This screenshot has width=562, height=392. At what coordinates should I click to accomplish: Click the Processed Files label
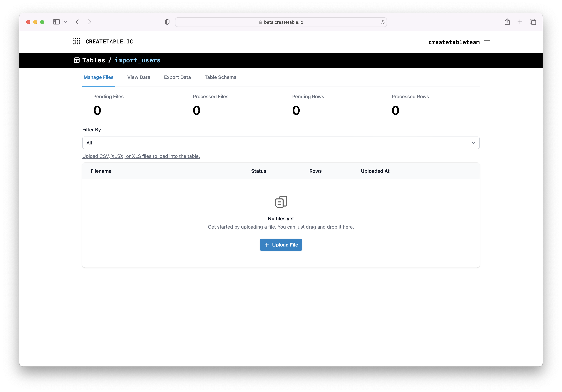click(210, 97)
